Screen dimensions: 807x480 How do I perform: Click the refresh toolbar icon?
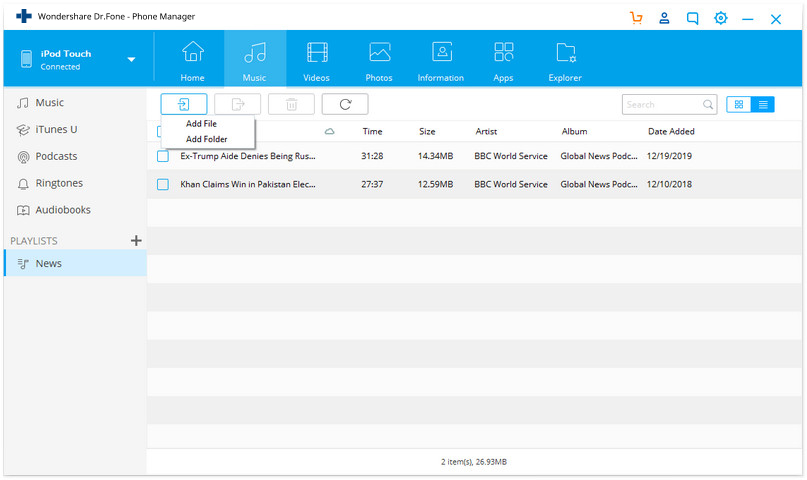345,104
